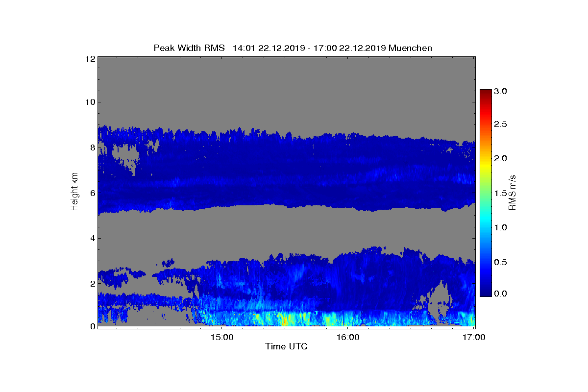Click the height tick label 2
Screen dimensions: 588x392
point(92,283)
